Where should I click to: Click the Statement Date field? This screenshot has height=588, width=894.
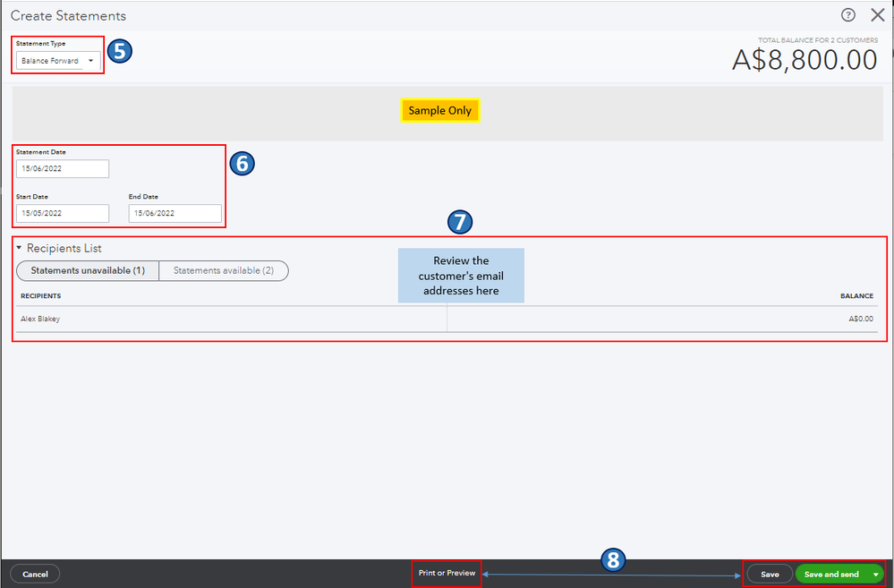click(62, 168)
